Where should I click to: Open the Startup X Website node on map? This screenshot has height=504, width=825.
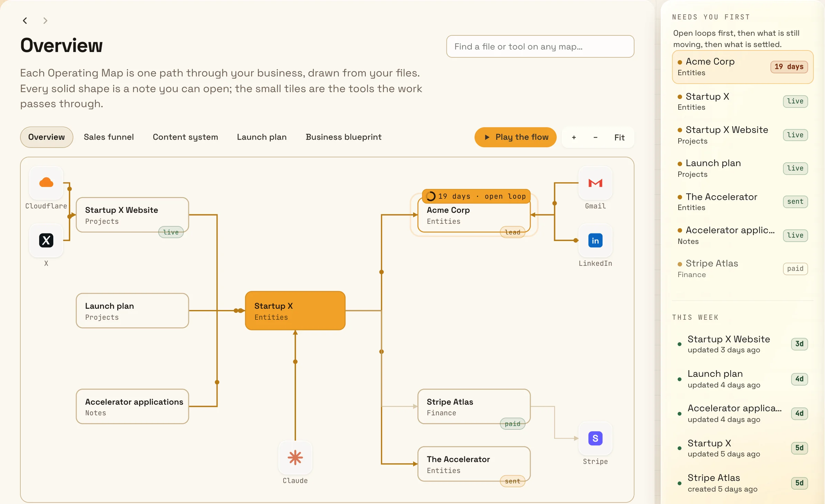point(132,215)
